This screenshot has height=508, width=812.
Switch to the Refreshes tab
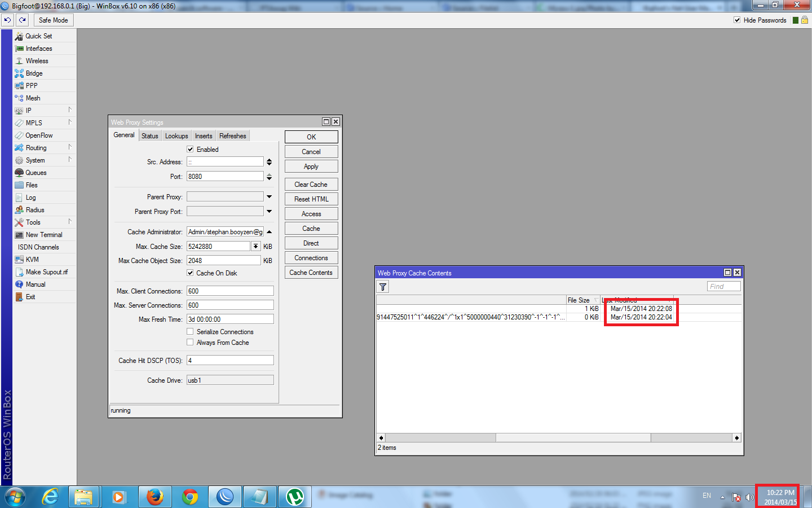pos(233,136)
